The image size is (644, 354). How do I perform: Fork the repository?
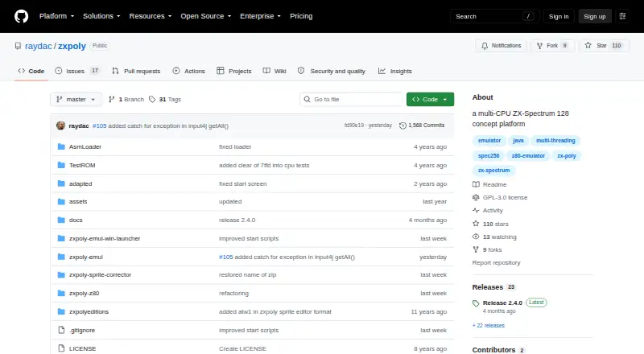[x=552, y=46]
